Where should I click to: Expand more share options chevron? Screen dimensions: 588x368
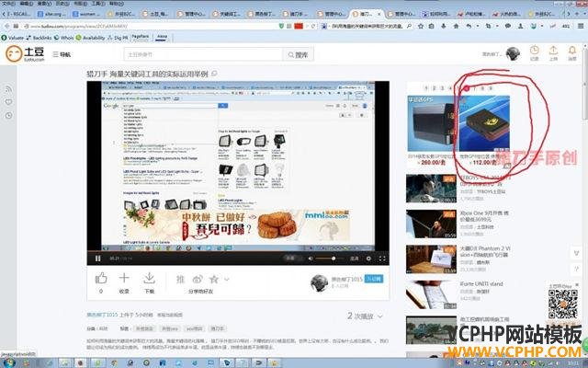tap(227, 279)
